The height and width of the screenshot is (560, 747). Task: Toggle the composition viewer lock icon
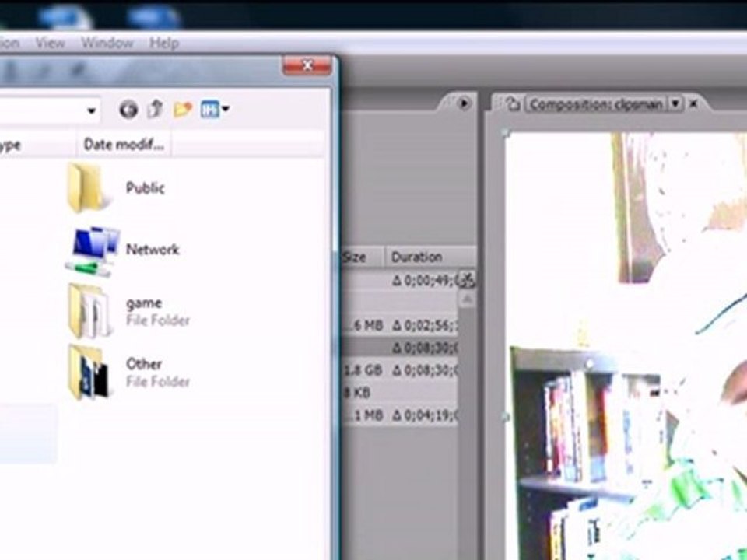tap(512, 103)
